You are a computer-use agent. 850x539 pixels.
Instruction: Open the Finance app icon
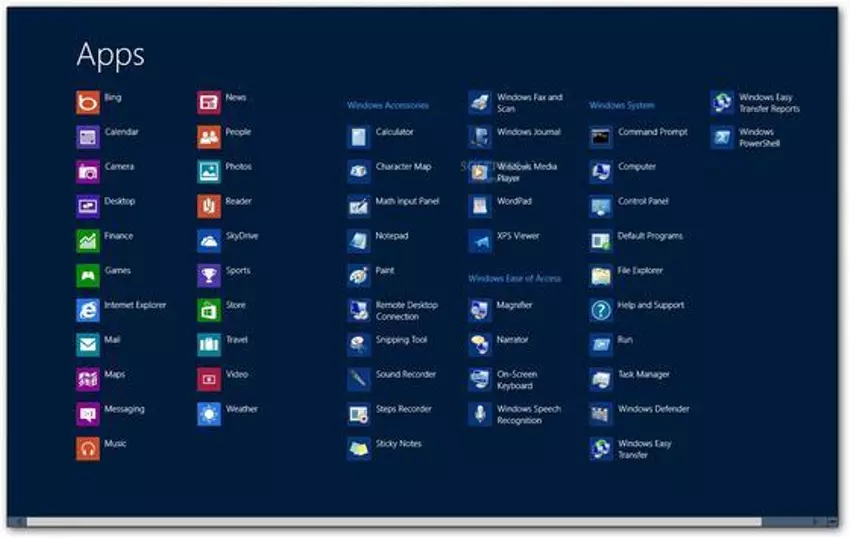[x=88, y=241]
